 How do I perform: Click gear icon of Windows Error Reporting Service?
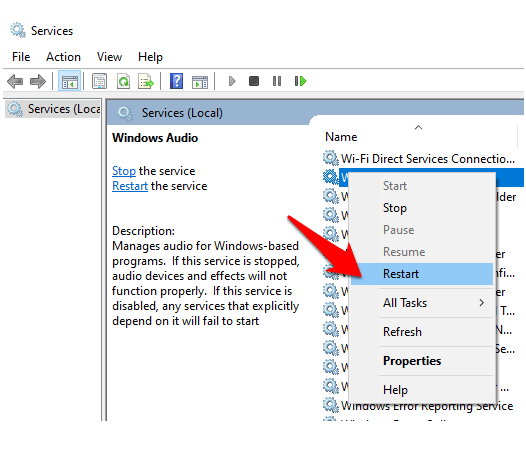coord(331,405)
